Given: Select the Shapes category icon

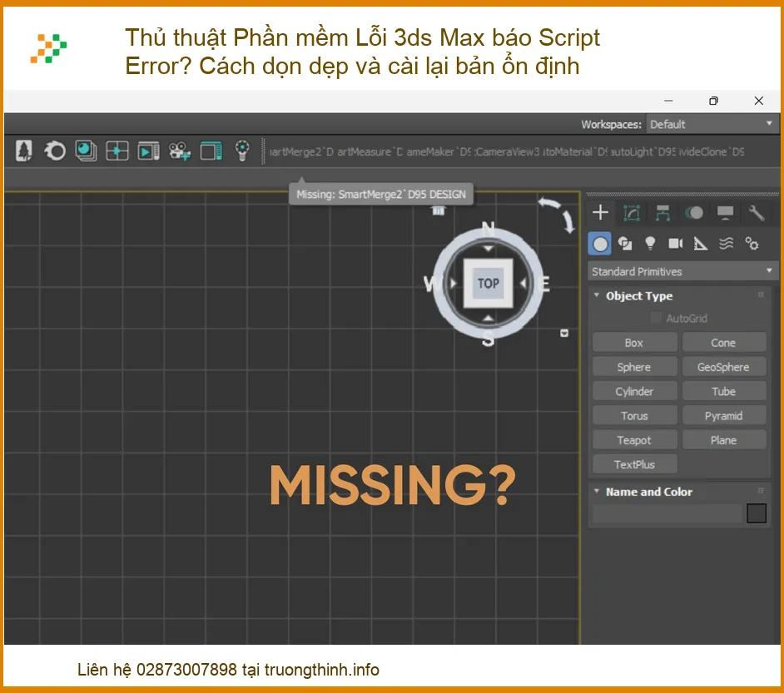Looking at the screenshot, I should (x=625, y=244).
